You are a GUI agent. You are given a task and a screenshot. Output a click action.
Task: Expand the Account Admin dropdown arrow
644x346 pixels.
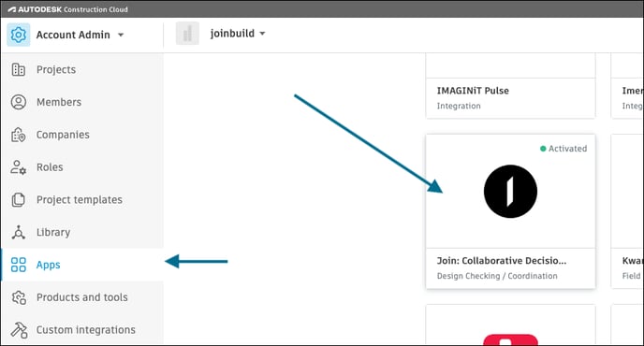pos(121,36)
